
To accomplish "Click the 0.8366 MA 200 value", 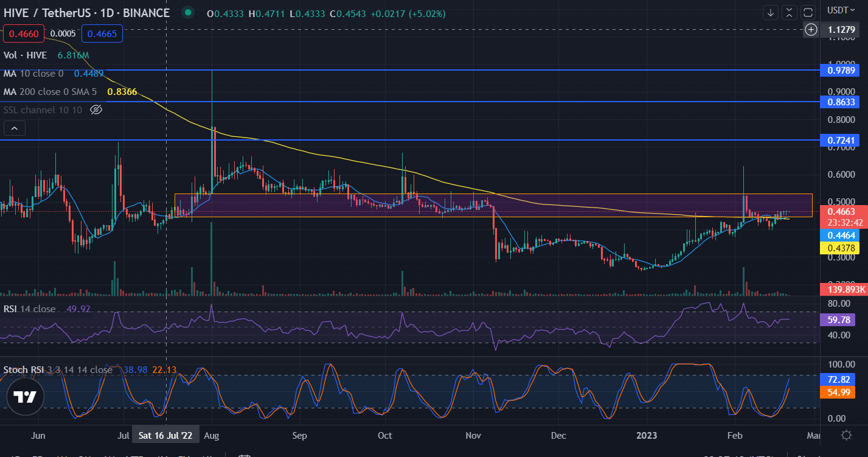I will (122, 92).
